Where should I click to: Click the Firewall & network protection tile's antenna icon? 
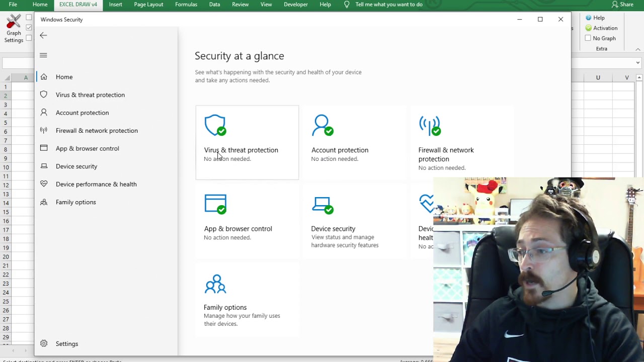pyautogui.click(x=430, y=126)
